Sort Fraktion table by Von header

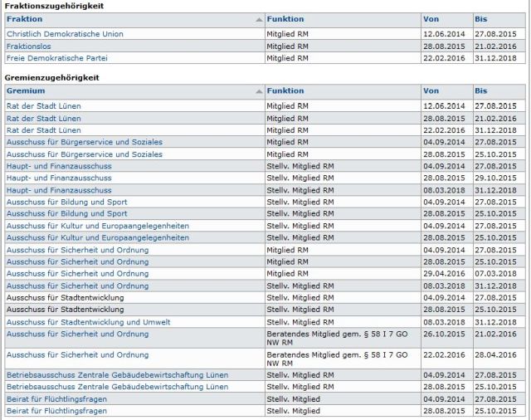[x=431, y=19]
